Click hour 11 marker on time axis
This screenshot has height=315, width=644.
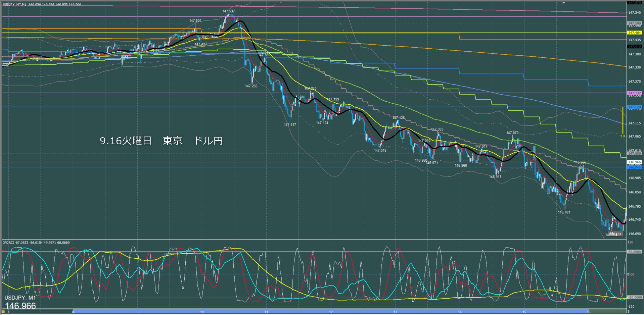click(266, 312)
